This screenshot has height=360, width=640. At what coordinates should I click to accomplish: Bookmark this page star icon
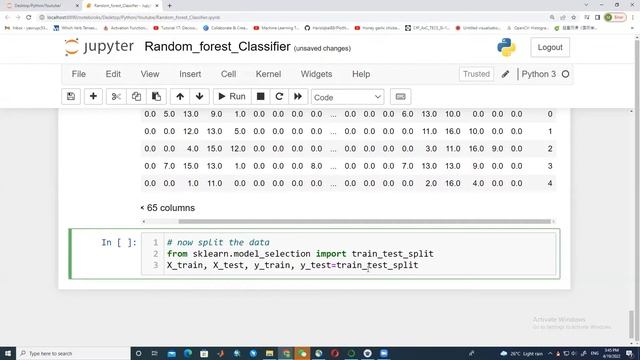click(x=573, y=17)
